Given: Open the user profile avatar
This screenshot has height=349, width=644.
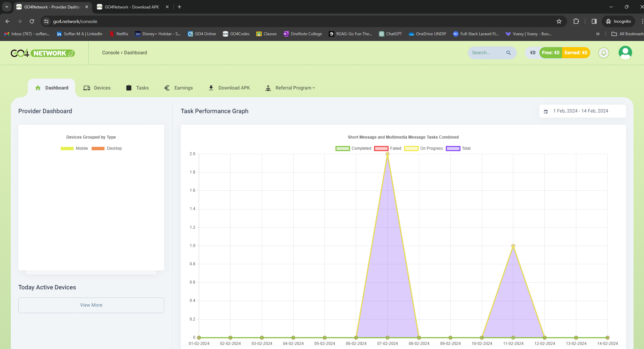Looking at the screenshot, I should (x=625, y=53).
